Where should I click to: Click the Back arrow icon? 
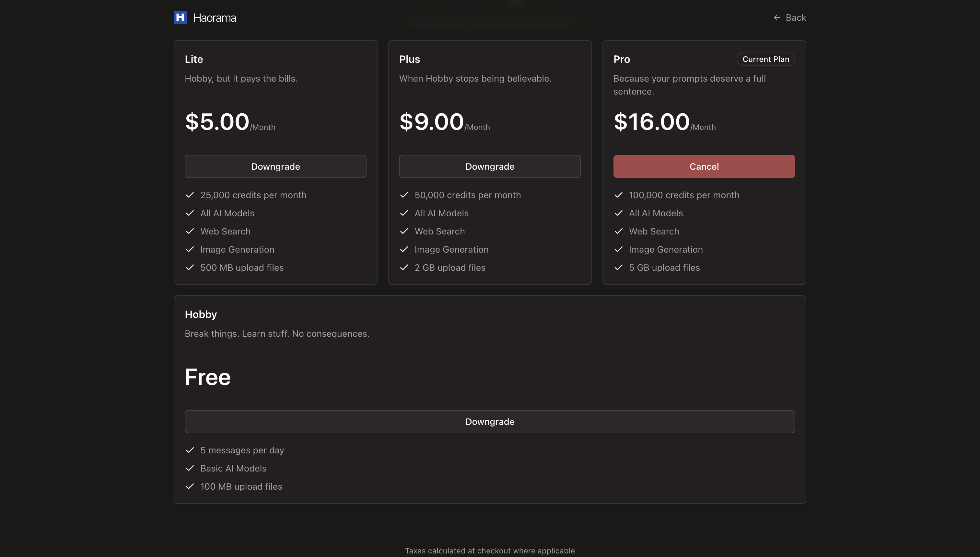point(777,17)
